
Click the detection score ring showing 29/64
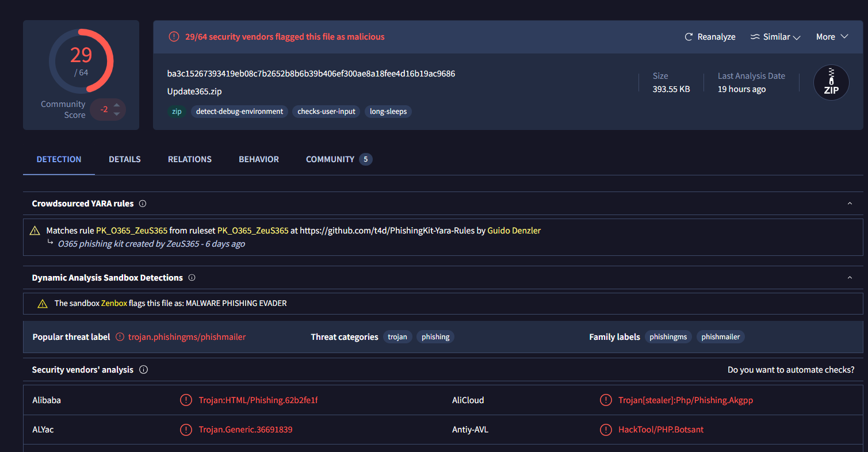pos(81,60)
